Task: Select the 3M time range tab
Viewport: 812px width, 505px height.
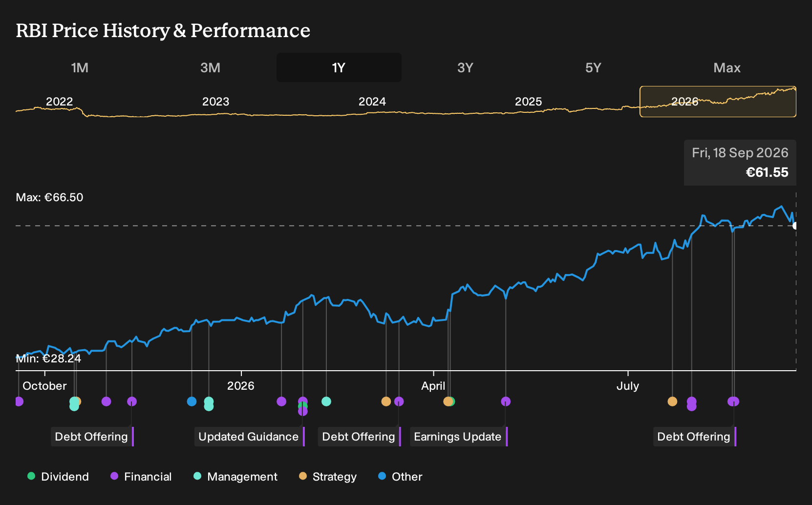Action: [210, 67]
